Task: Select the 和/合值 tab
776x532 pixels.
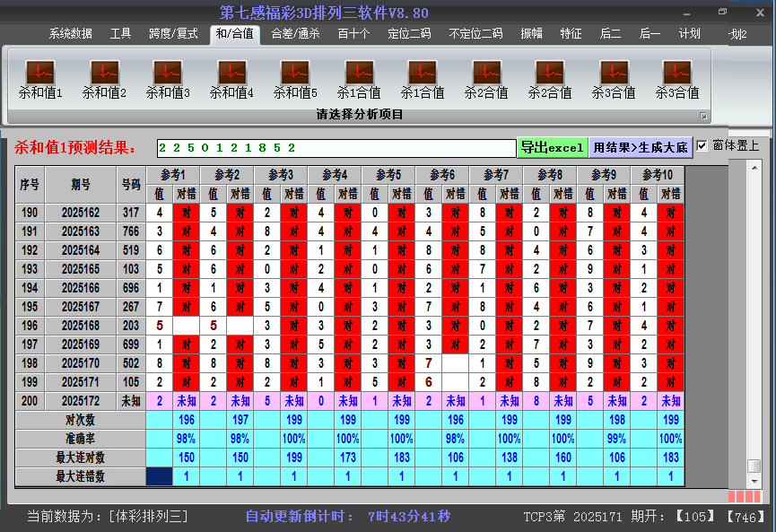Action: point(234,34)
